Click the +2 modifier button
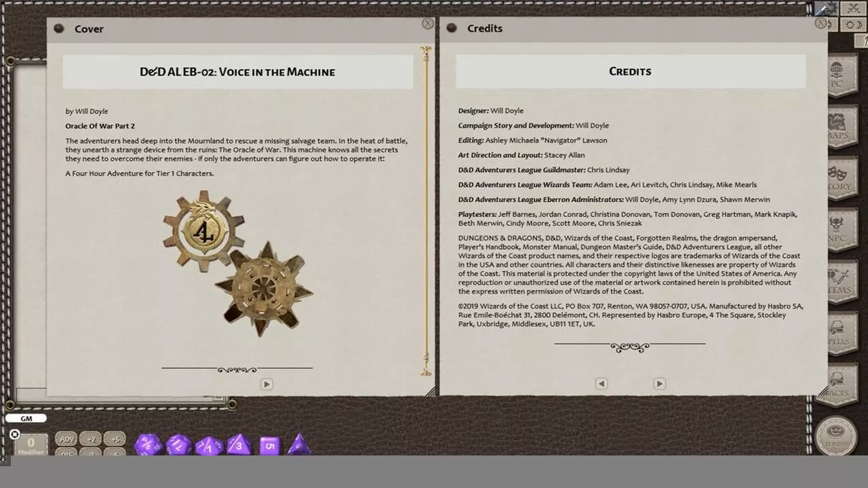 [x=91, y=439]
